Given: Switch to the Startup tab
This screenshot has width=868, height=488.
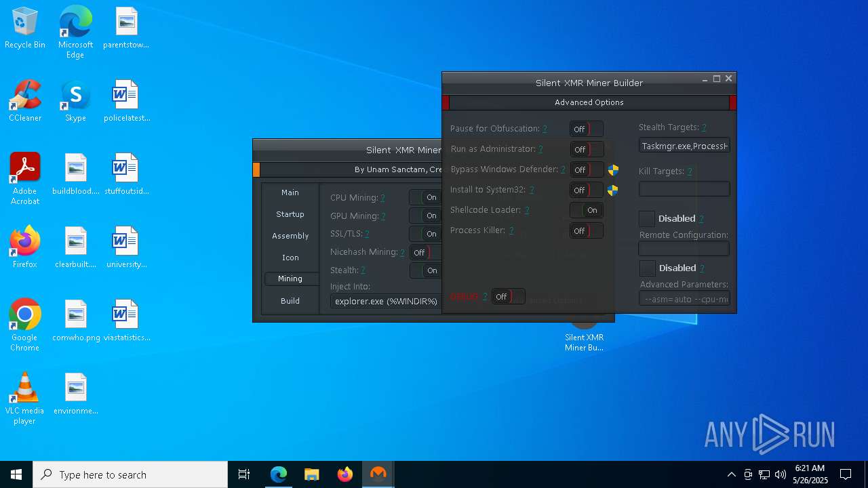Looking at the screenshot, I should coord(290,214).
